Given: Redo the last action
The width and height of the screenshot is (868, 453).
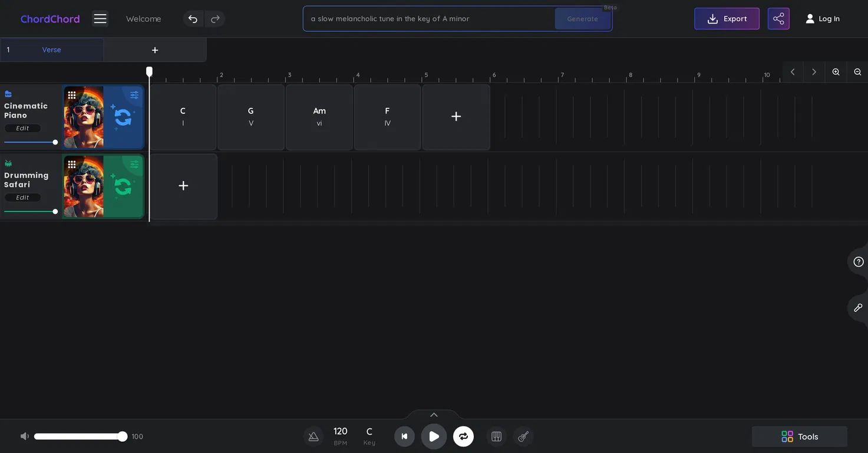Looking at the screenshot, I should [x=215, y=19].
